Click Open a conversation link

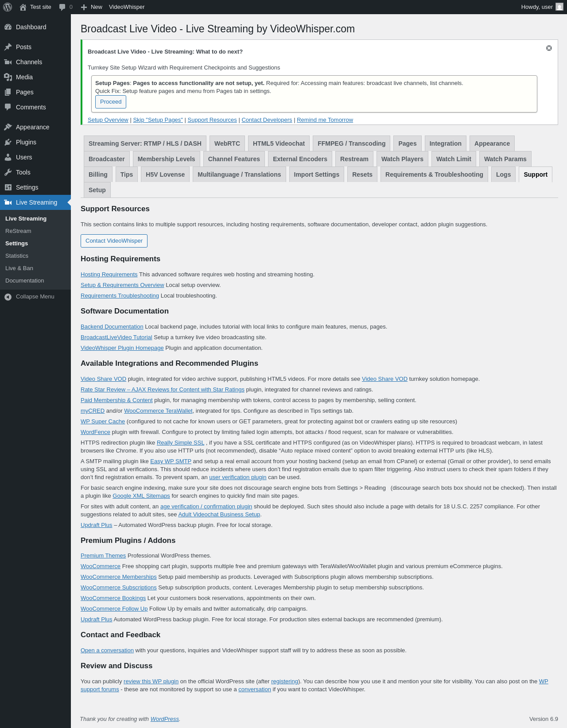[107, 651]
